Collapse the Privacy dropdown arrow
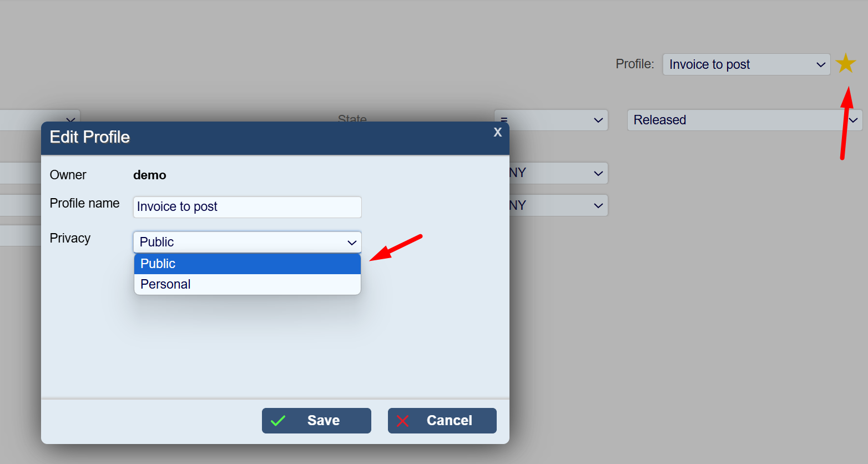 [352, 243]
